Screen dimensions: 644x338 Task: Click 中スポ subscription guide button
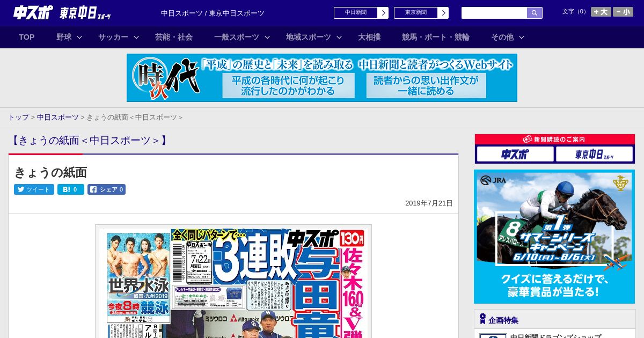(x=515, y=155)
